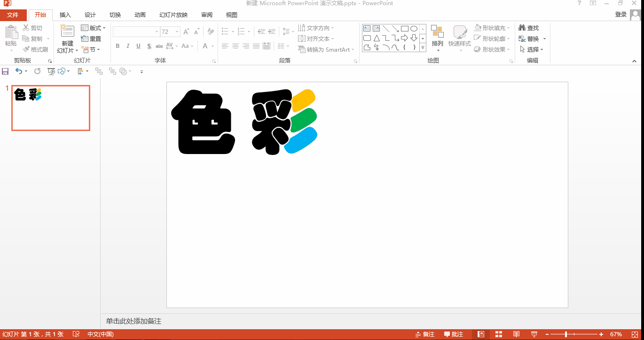Screen dimensions: 644x340
Task: Switch to slide sorter view
Action: pyautogui.click(x=498, y=334)
